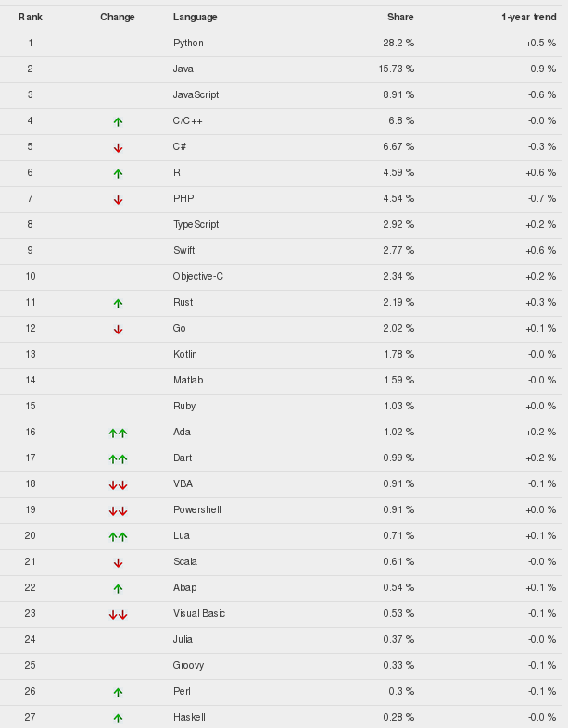Screen dimensions: 568x728
Task: Click the green up arrow beside C/C++
Action: (118, 121)
